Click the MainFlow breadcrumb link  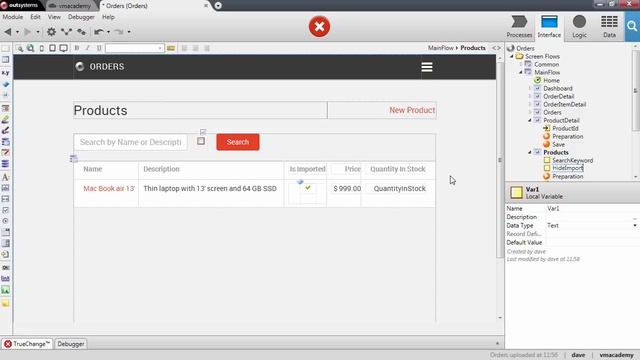pyautogui.click(x=441, y=48)
